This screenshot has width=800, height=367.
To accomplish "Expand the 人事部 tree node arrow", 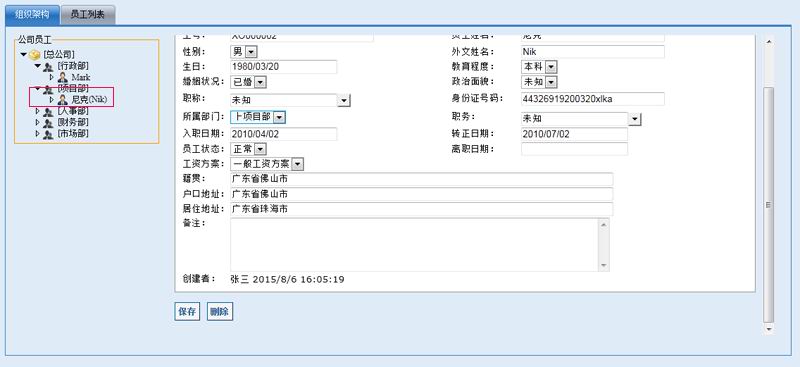I will click(37, 111).
